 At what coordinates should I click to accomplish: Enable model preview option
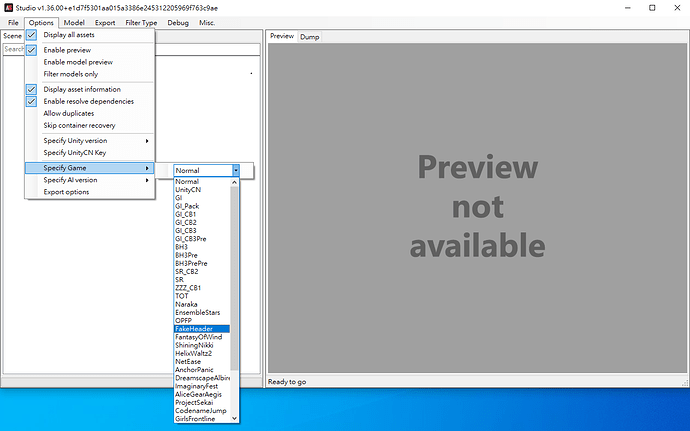pyautogui.click(x=90, y=62)
